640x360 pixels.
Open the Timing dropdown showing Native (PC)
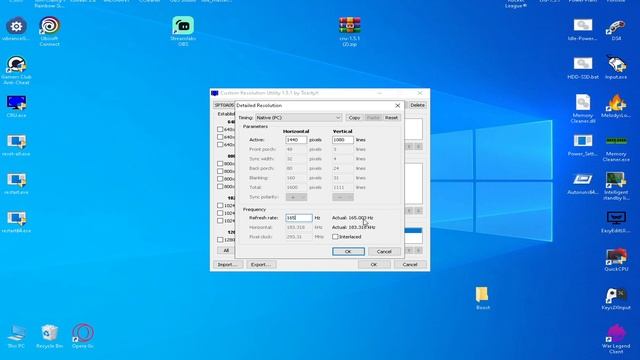point(299,118)
